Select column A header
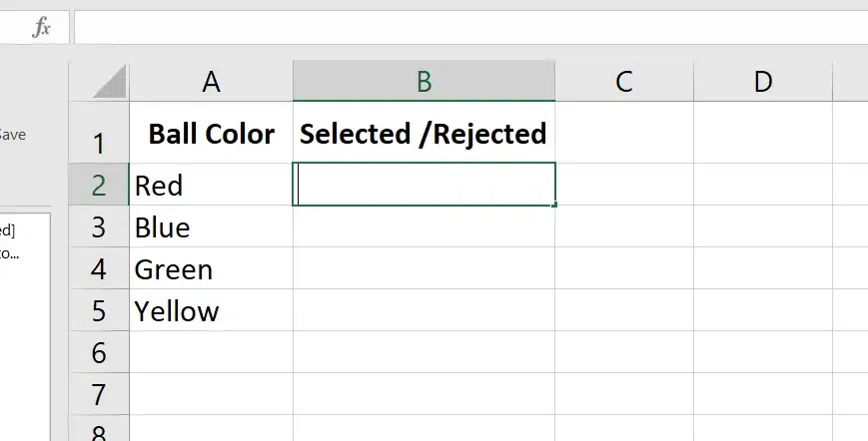This screenshot has width=868, height=441. (211, 81)
